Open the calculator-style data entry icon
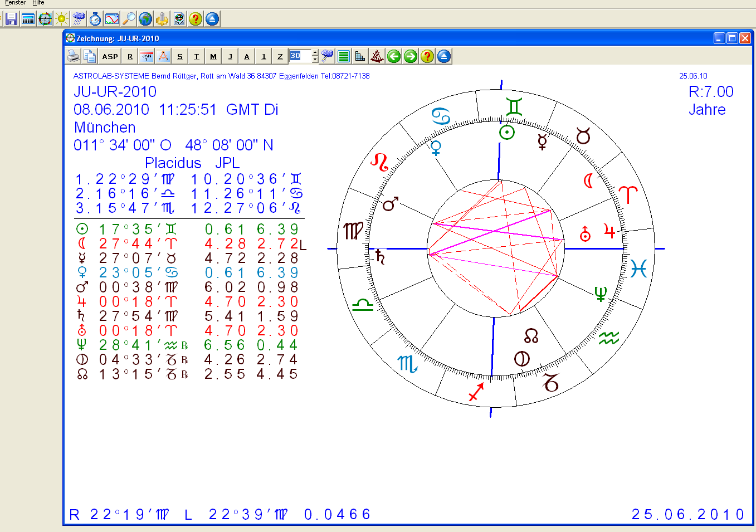The width and height of the screenshot is (756, 532). tap(28, 19)
